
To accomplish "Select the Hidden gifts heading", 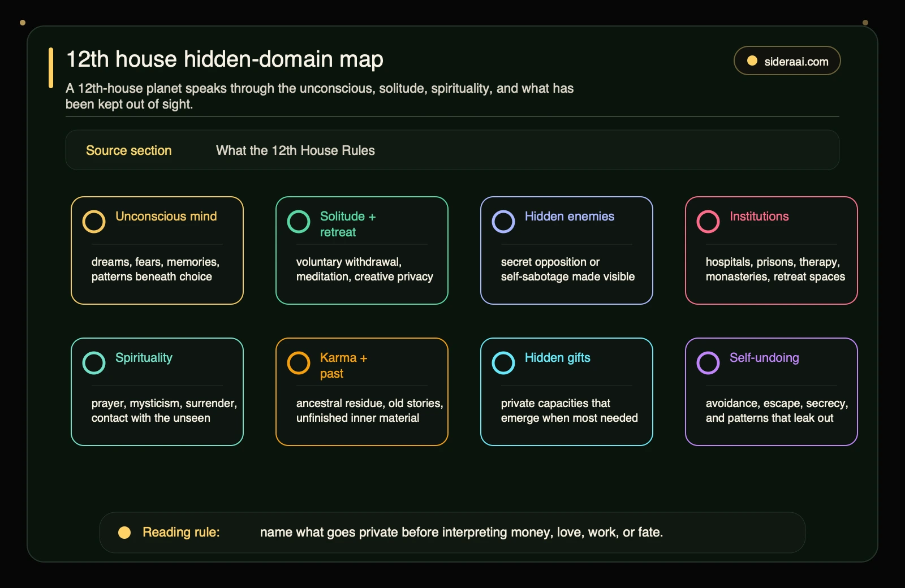I will coord(558,358).
